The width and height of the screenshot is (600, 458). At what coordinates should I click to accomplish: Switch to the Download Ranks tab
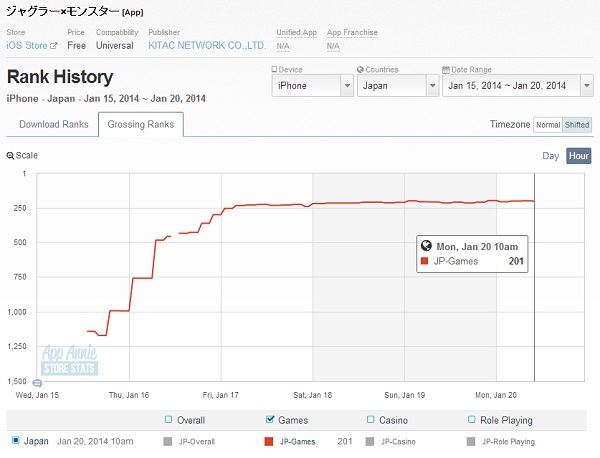[54, 124]
